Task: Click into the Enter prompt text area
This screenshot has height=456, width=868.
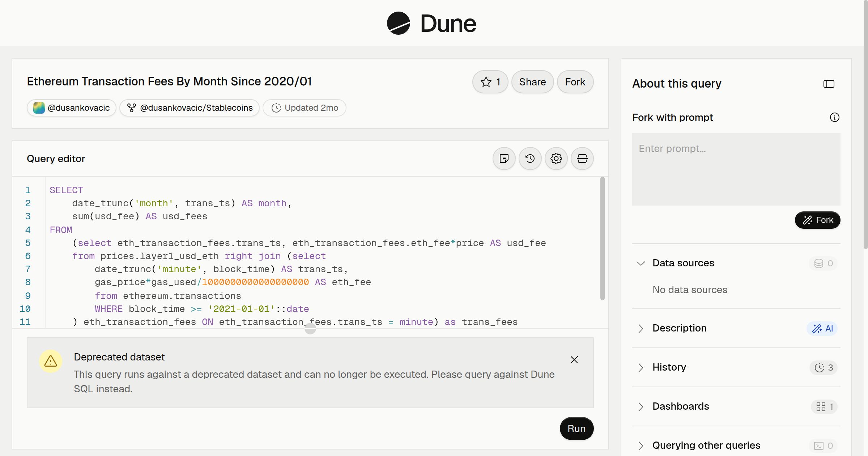Action: (x=736, y=169)
